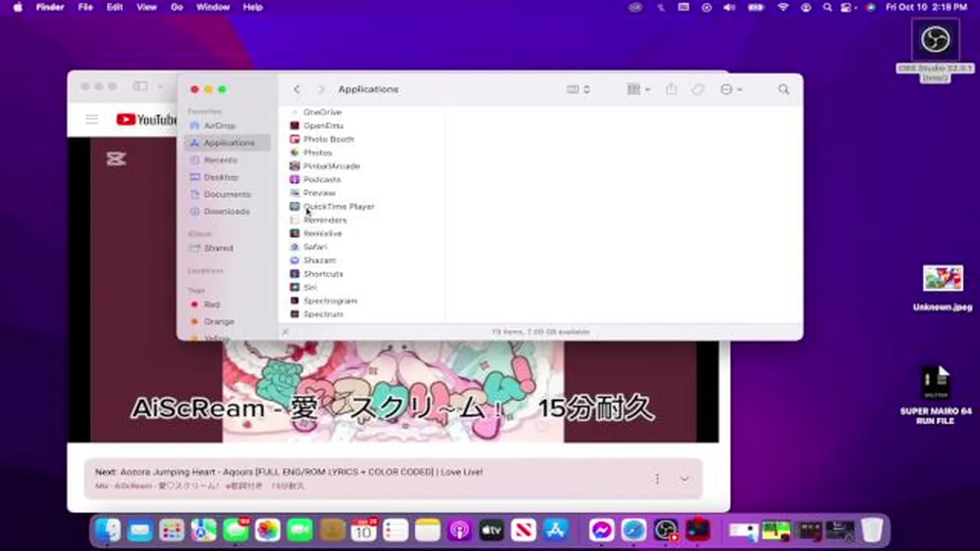This screenshot has width=980, height=551.
Task: Select Shortcuts in Applications list
Action: tap(322, 274)
